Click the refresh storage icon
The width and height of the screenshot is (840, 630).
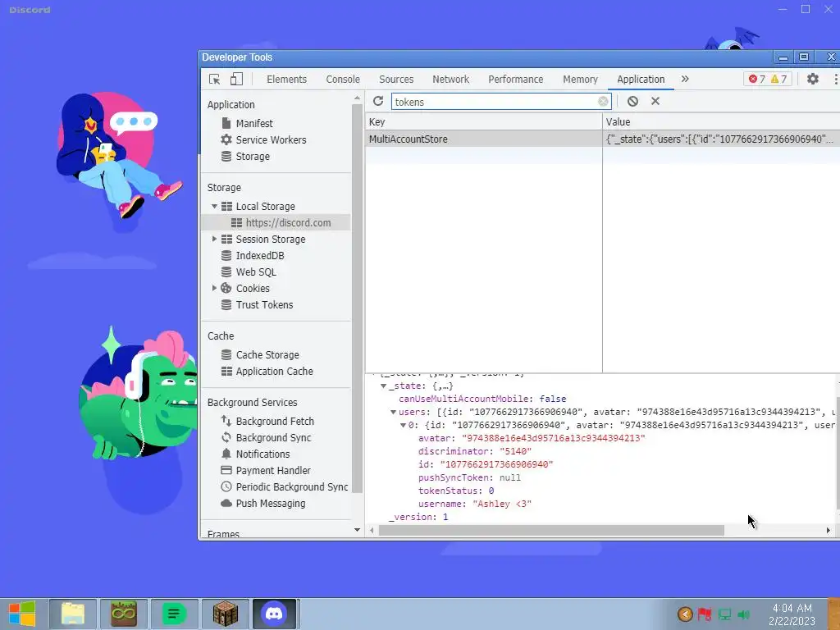coord(378,101)
